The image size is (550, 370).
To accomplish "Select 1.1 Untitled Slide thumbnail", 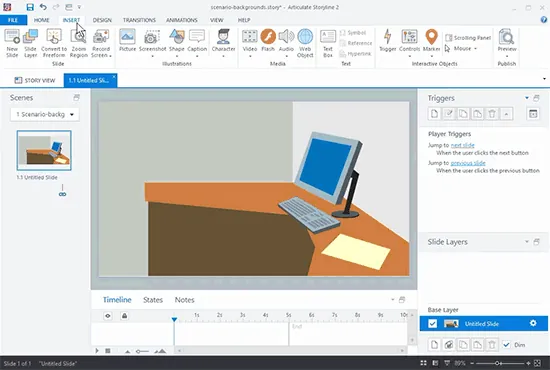I will click(x=44, y=150).
